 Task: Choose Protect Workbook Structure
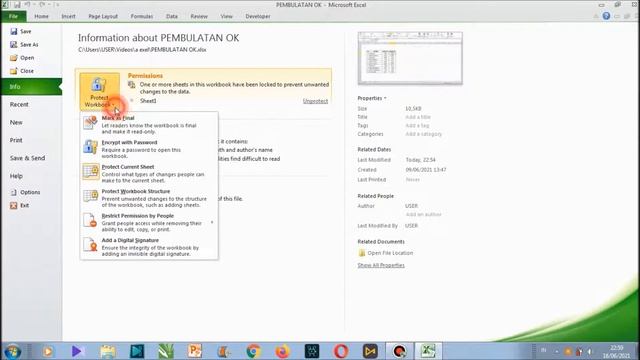click(149, 198)
